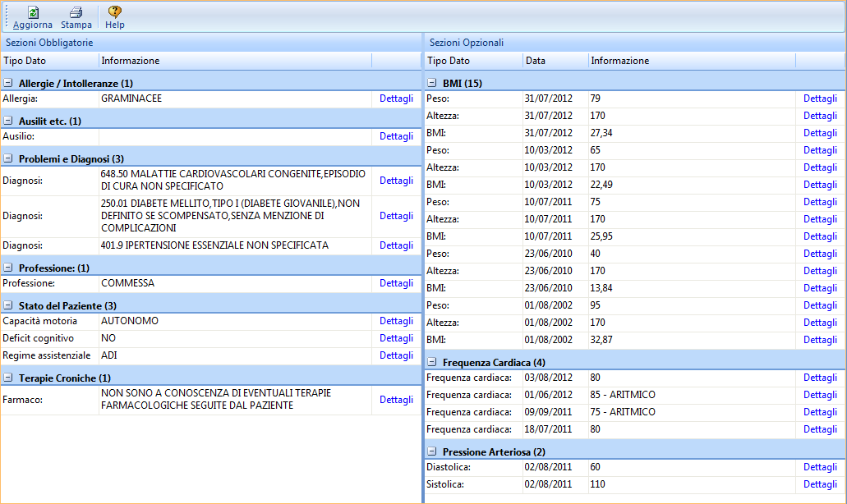This screenshot has width=847, height=504.
Task: Click the Sezioni Opzionali panel title
Action: [466, 42]
